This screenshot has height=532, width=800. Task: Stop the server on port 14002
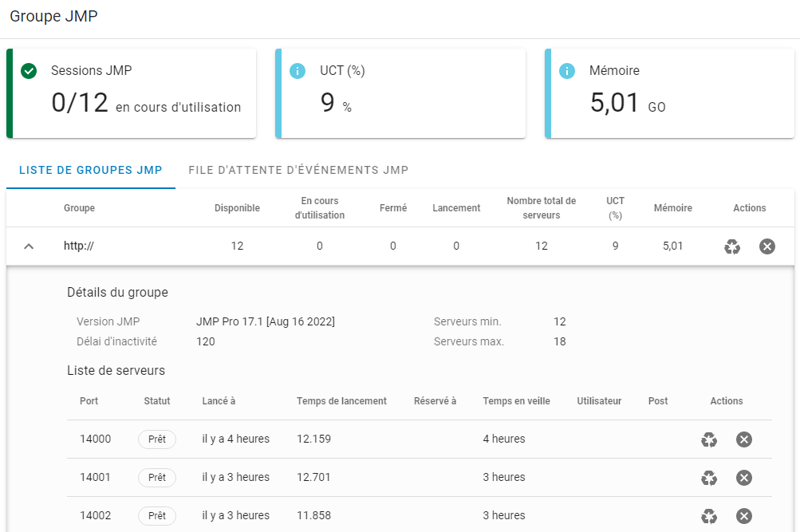pos(744,516)
